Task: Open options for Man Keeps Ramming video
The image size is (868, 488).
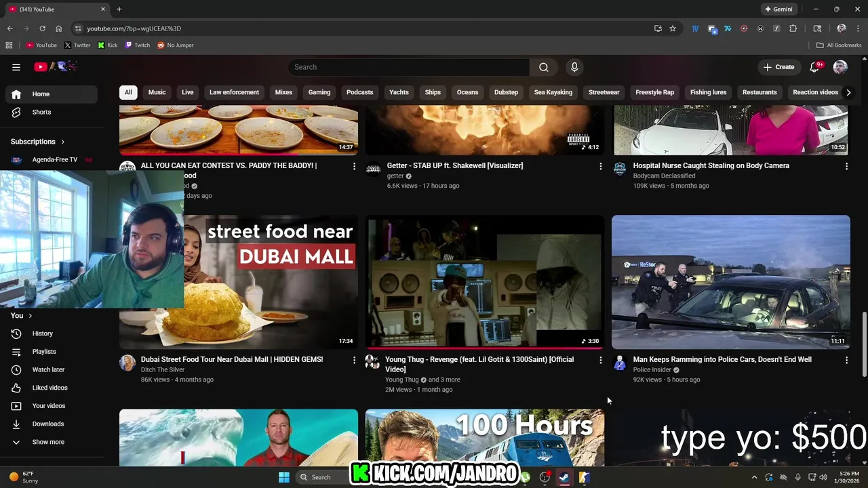Action: [x=846, y=360]
